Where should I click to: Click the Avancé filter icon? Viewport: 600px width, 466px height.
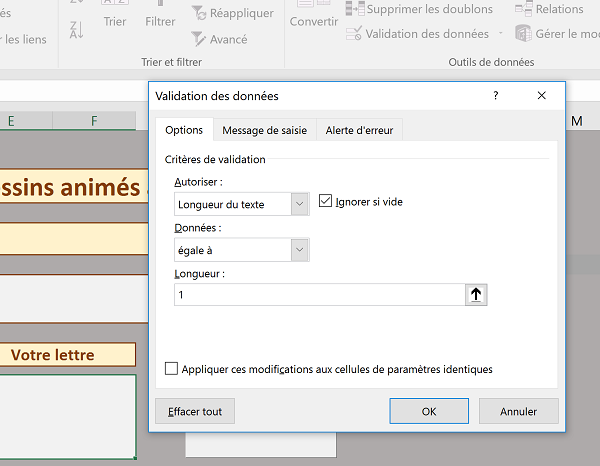(198, 39)
